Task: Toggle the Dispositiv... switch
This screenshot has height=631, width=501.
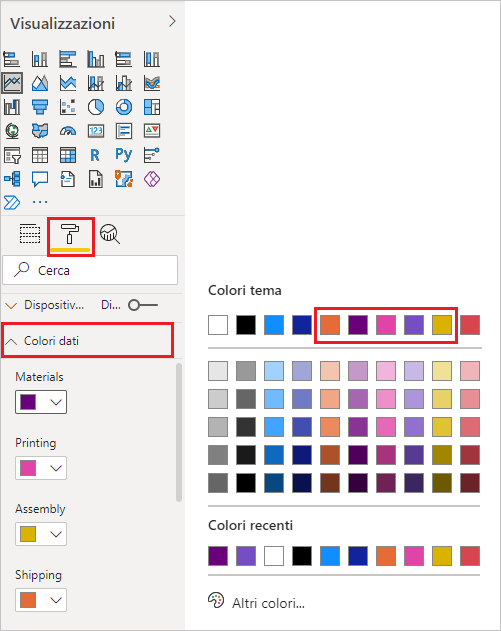Action: (x=143, y=305)
